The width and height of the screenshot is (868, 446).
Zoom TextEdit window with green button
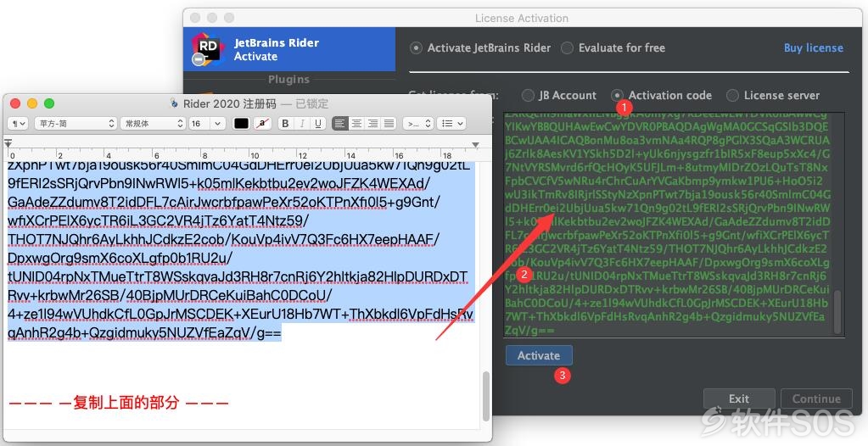click(x=49, y=103)
